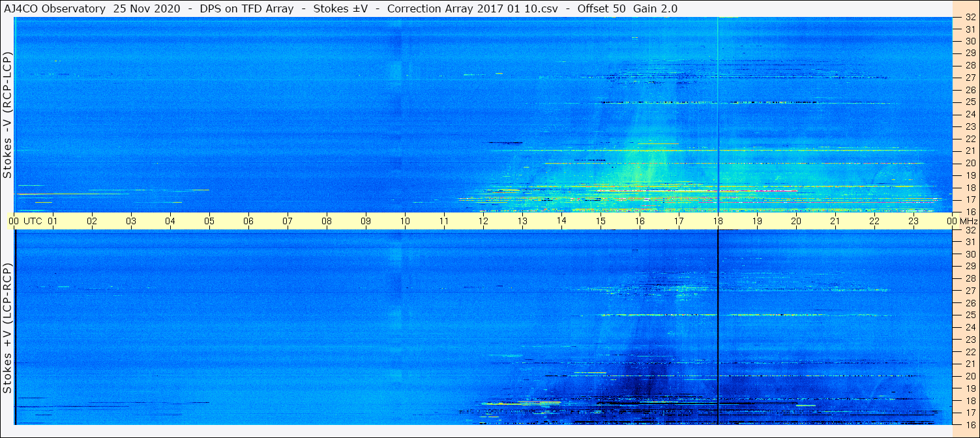Select the 19 hour tick on time axis
Image resolution: width=980 pixels, height=438 pixels.
click(757, 221)
